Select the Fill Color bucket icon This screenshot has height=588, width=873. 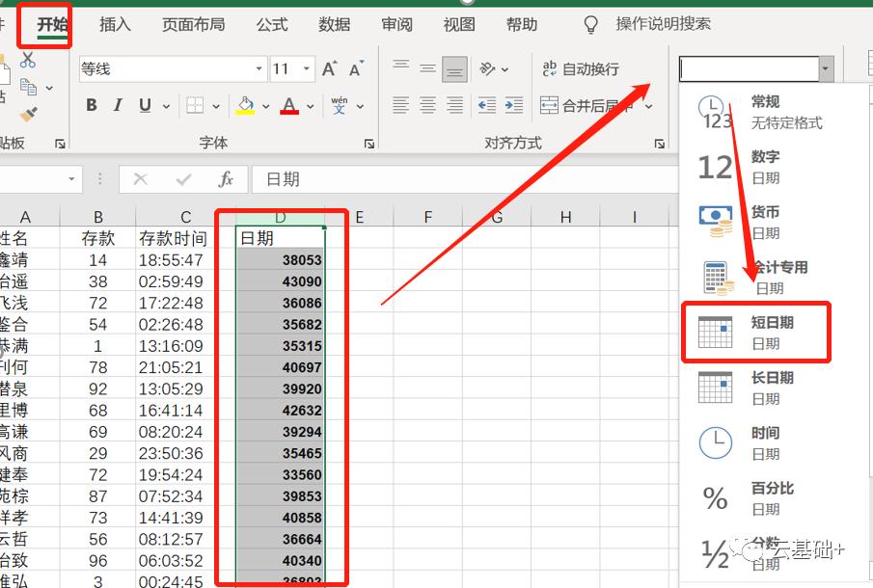244,102
